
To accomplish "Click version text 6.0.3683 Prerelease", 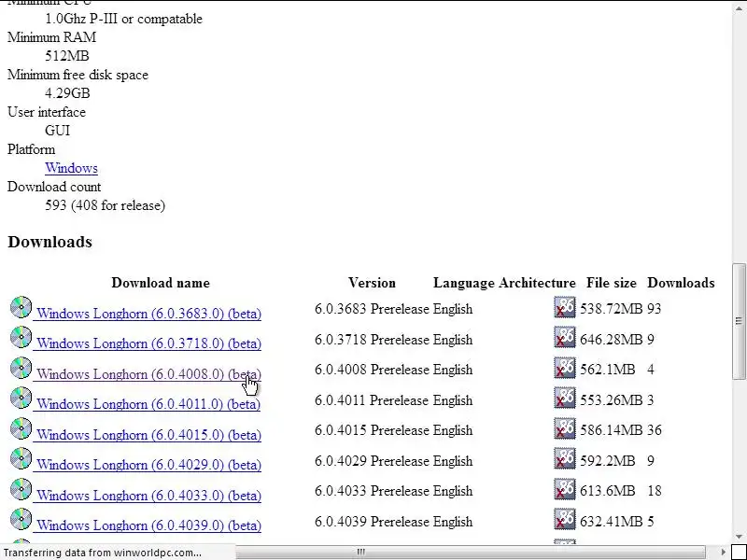I will (372, 309).
